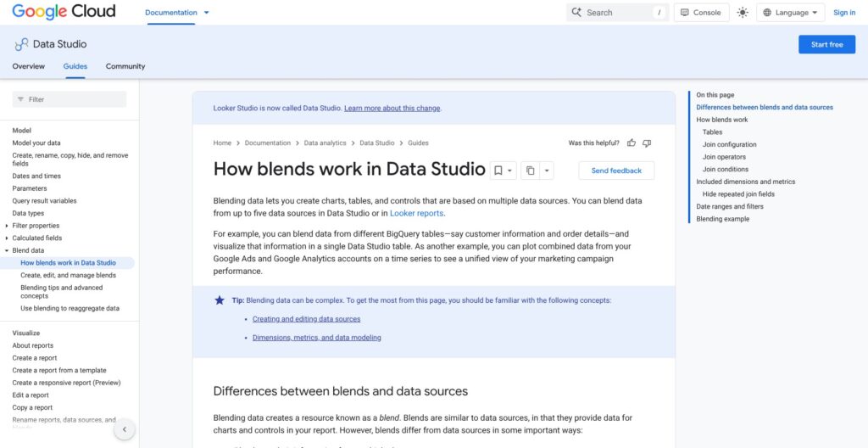Open the Documentation dropdown arrow
The height and width of the screenshot is (448, 868).
(x=207, y=12)
